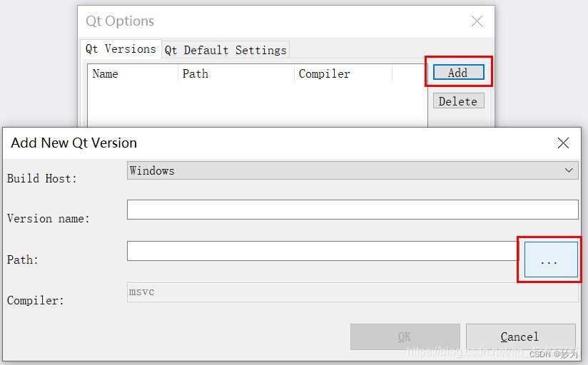
Task: Close the Qt Options dialog
Action: pos(477,21)
